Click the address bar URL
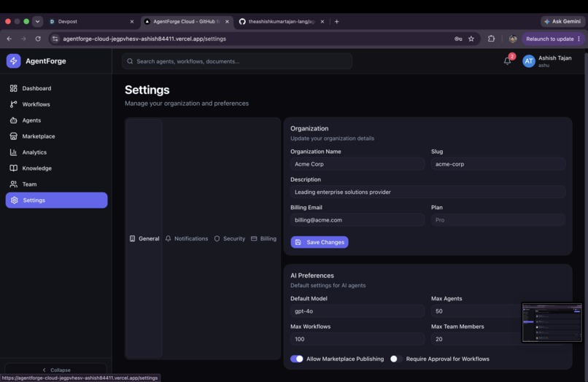The image size is (588, 382). coord(144,39)
